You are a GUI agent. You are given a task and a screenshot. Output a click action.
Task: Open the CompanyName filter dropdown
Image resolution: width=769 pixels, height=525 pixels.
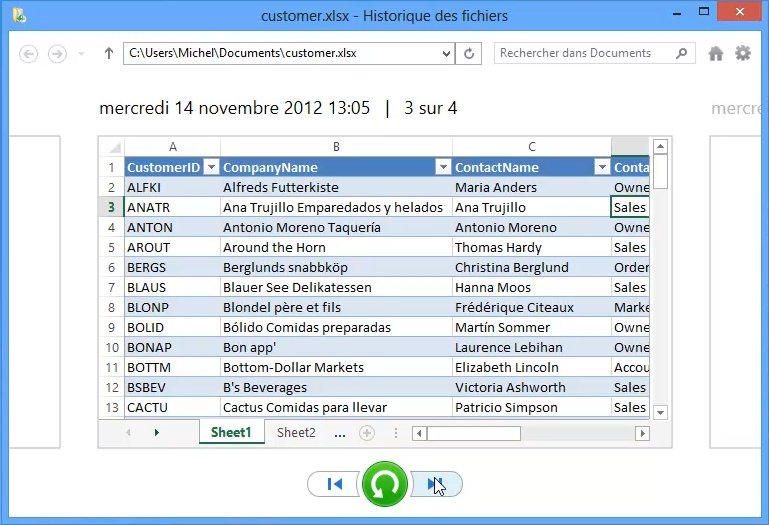point(443,167)
